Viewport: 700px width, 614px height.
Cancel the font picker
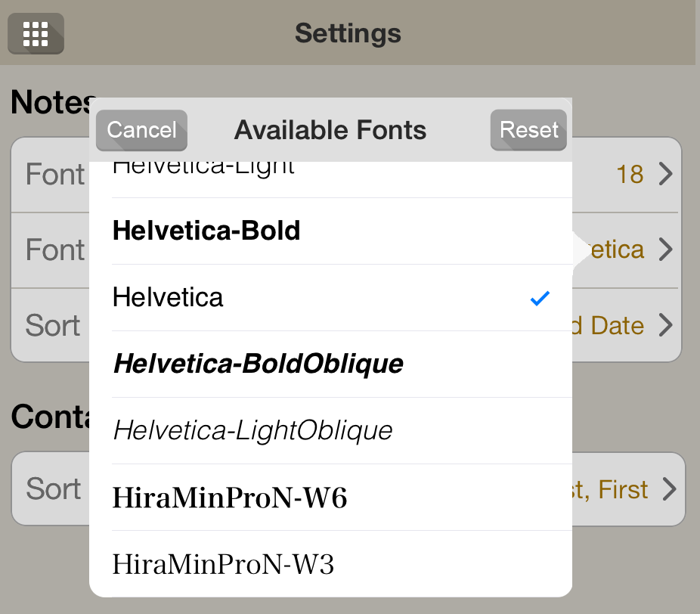pyautogui.click(x=141, y=130)
